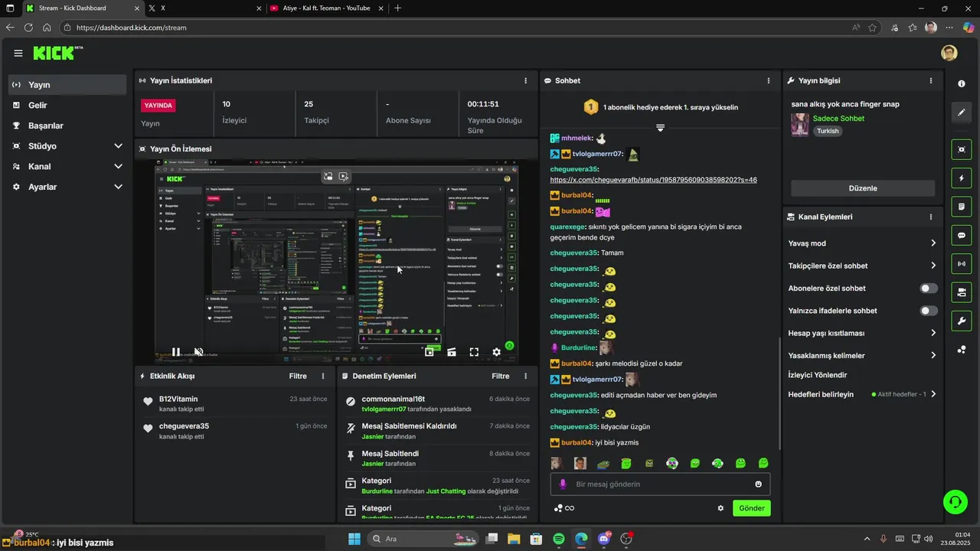Screen dimensions: 980x551
Task: Toggle Abonelere özel sohbet switch
Action: (928, 289)
